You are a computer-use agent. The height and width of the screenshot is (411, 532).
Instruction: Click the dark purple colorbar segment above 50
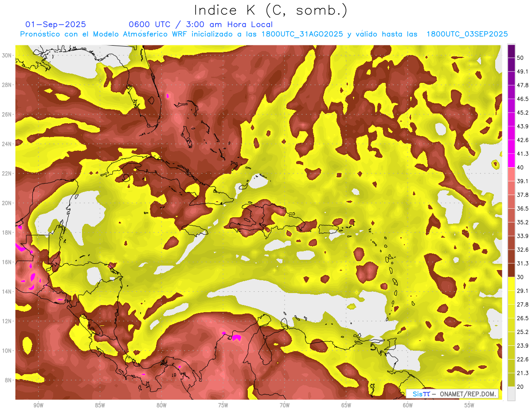click(511, 51)
